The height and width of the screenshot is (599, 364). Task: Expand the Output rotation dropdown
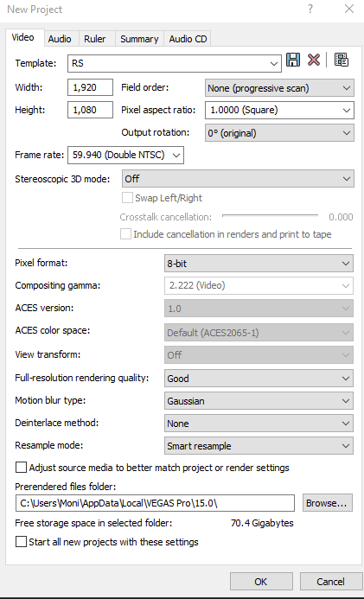[x=279, y=133]
